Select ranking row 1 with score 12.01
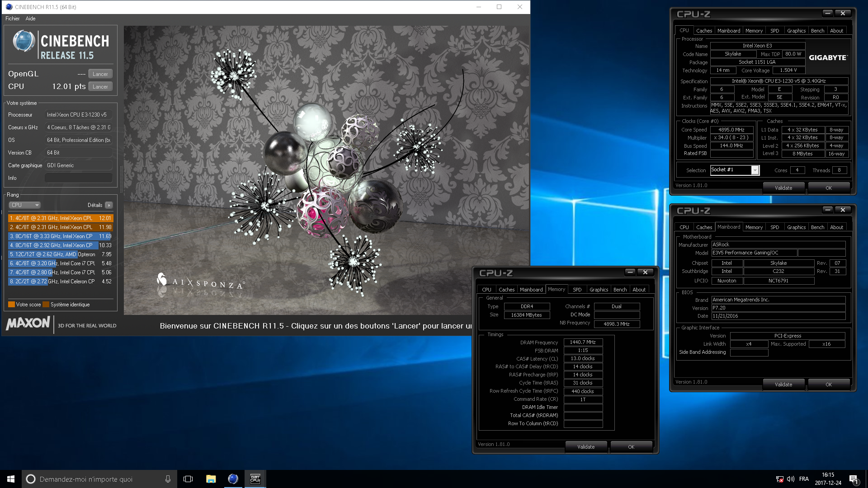The height and width of the screenshot is (488, 868). tap(61, 218)
